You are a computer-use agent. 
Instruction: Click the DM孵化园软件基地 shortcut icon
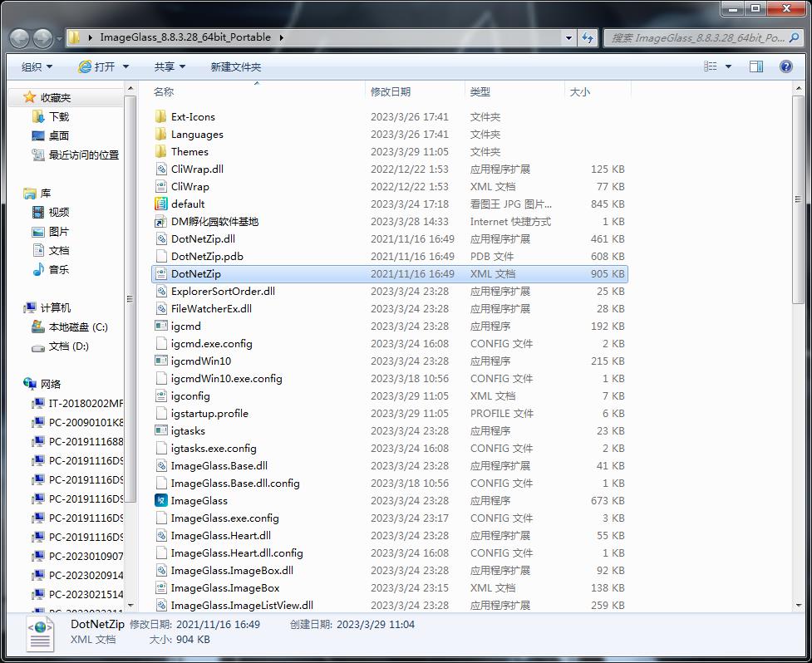pyautogui.click(x=161, y=222)
